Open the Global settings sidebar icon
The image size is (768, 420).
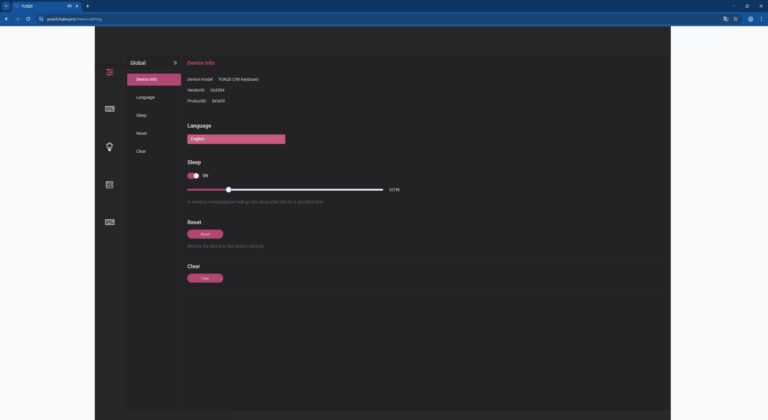click(x=110, y=73)
